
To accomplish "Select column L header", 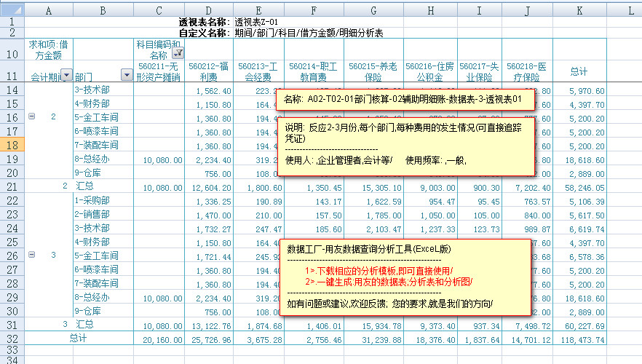I will tap(625, 10).
